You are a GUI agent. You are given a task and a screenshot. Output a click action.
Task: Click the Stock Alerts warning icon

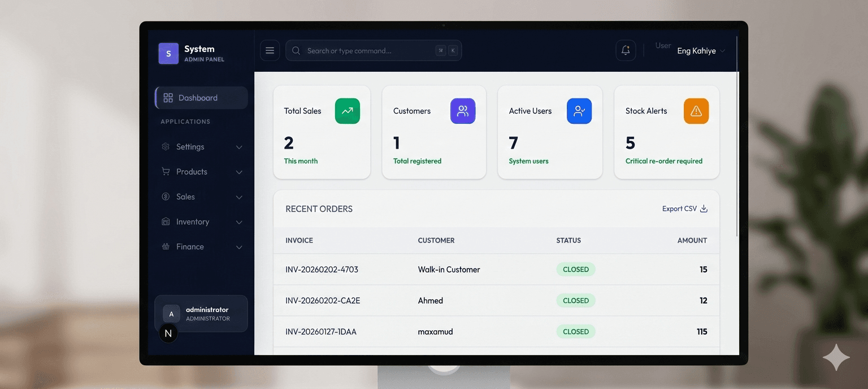(696, 111)
